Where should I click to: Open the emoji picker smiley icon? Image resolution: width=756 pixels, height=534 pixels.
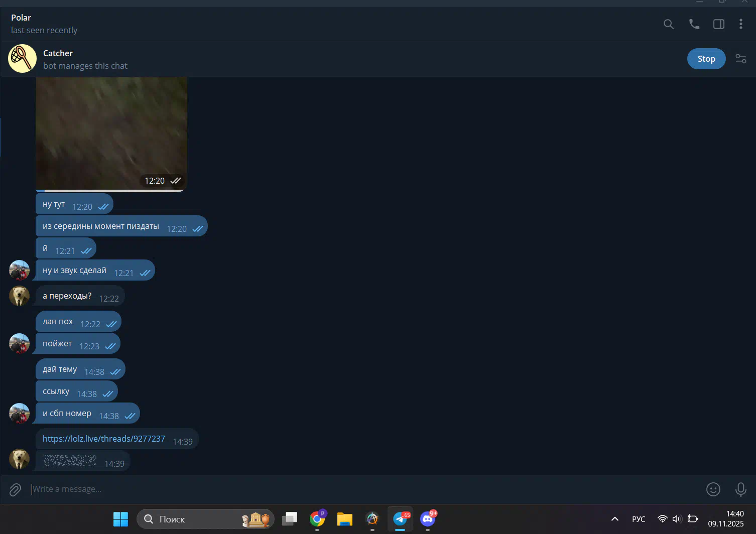pyautogui.click(x=713, y=489)
